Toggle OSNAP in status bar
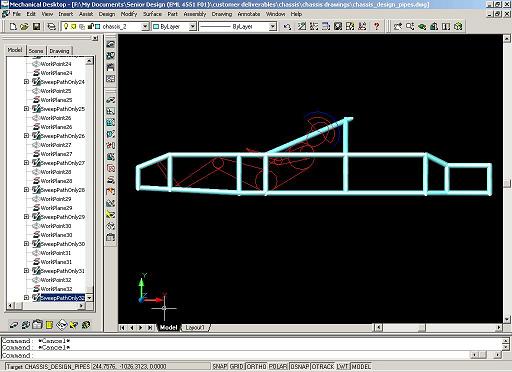 [x=300, y=367]
